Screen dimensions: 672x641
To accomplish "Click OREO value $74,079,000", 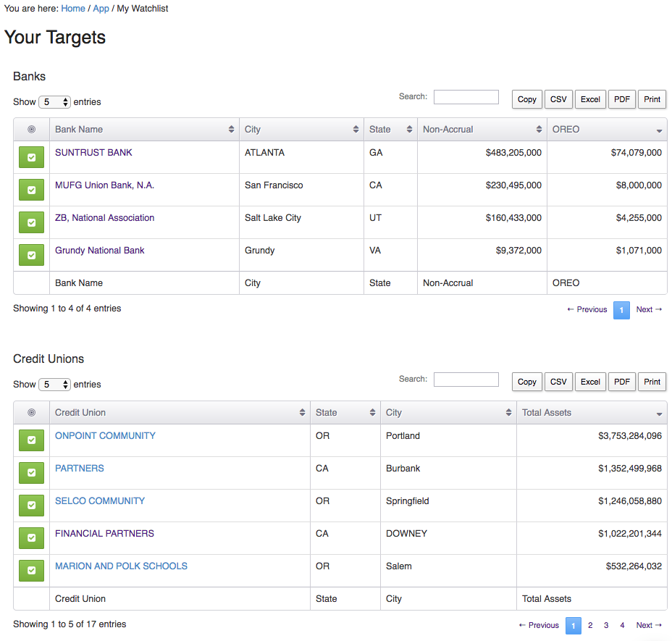I will [x=636, y=153].
